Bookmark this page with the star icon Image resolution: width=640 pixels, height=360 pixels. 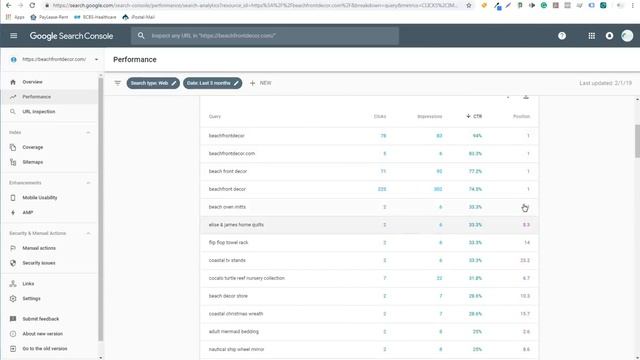tap(469, 5)
